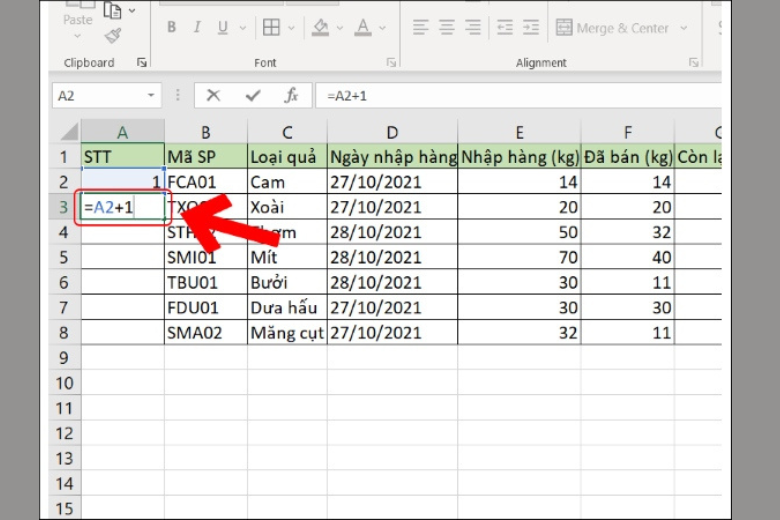Align text to the left
The width and height of the screenshot is (780, 520).
tap(421, 28)
